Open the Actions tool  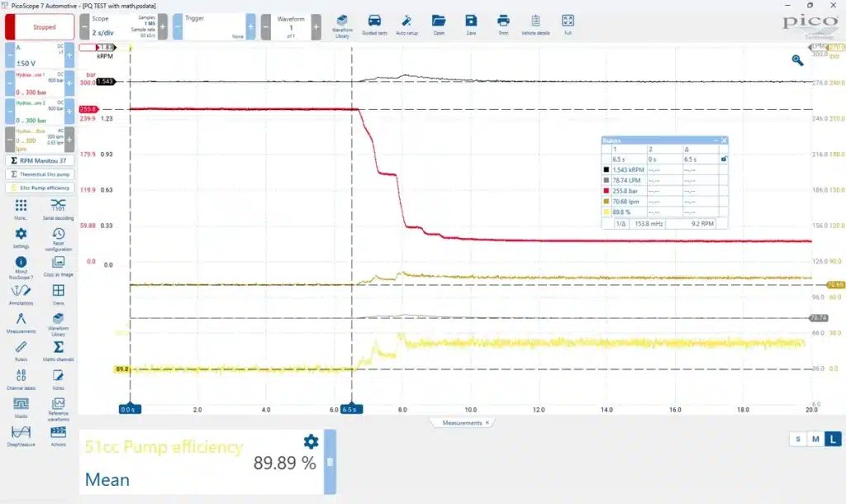pos(58,436)
